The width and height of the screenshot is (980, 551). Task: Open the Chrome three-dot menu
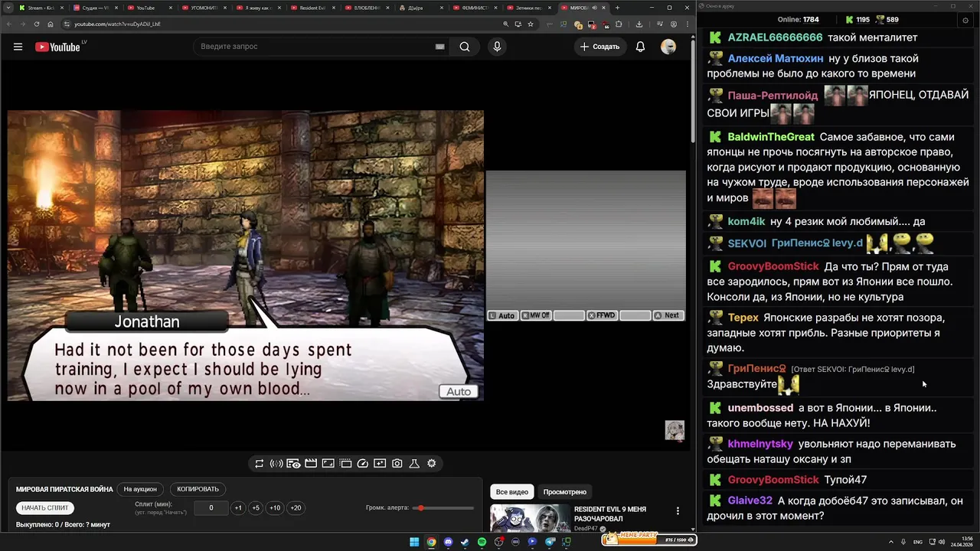[686, 24]
